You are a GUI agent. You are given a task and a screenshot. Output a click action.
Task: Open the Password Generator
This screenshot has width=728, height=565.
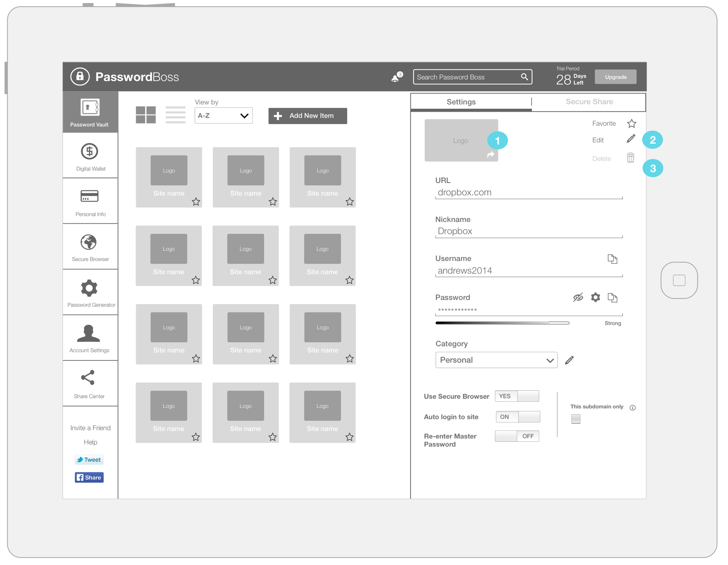pos(90,293)
